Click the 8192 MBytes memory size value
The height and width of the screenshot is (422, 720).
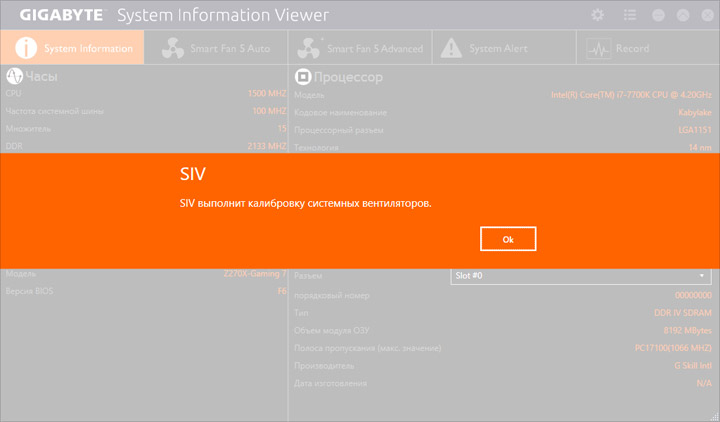(x=687, y=331)
